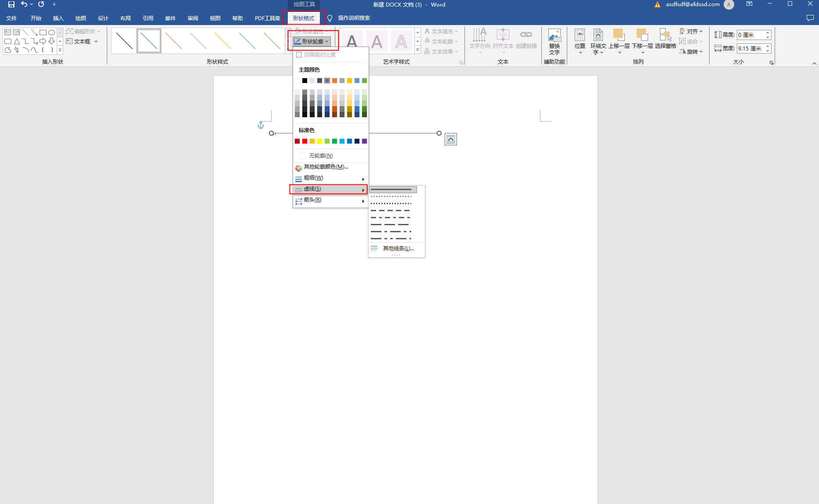Choose 无轮廓 no outline option
Viewport: 819px width, 504px height.
[330, 156]
